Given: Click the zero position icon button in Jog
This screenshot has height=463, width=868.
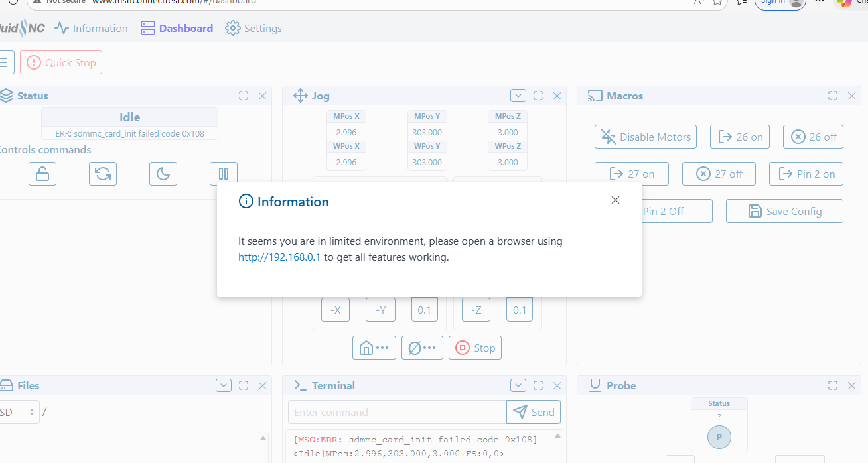Looking at the screenshot, I should (422, 348).
